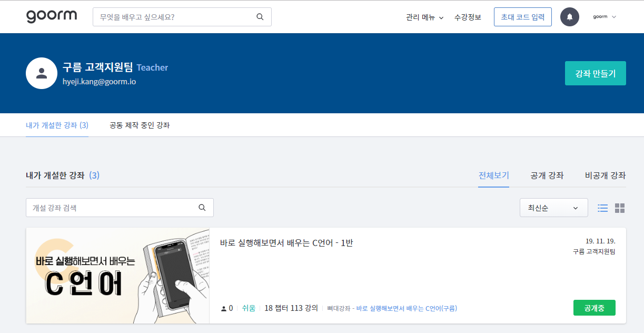
Task: Click the Teacher role label
Action: point(152,67)
